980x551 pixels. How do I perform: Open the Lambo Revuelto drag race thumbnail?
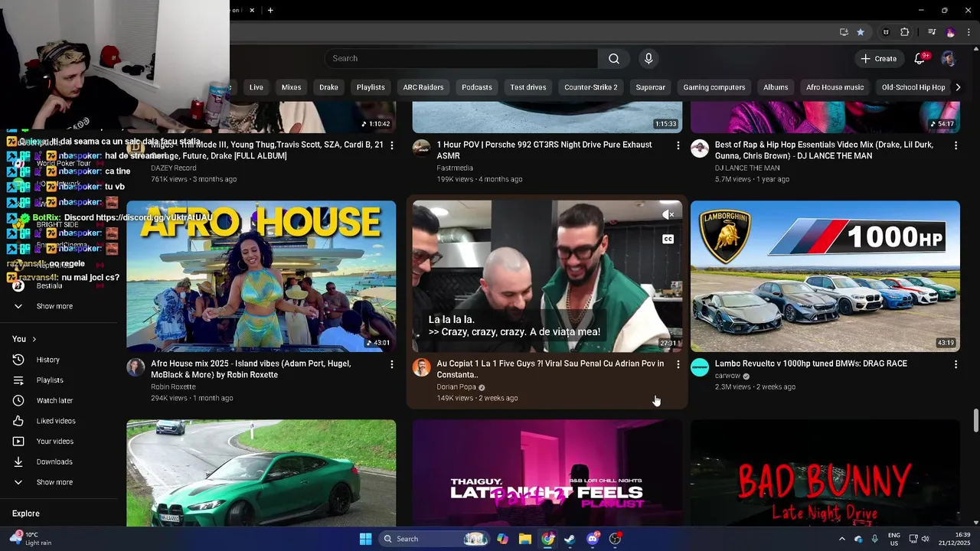coord(825,276)
